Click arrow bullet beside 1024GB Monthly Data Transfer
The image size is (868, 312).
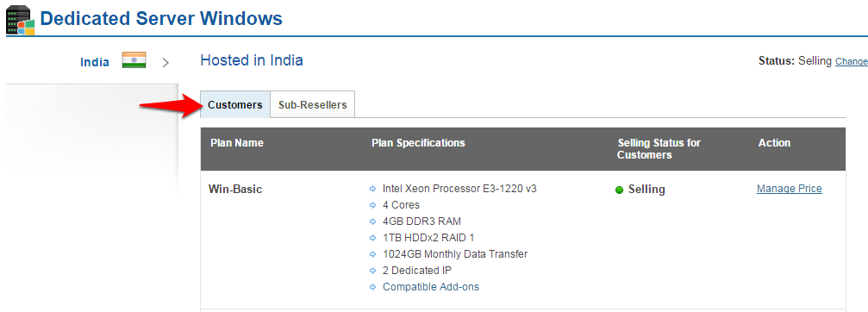[x=372, y=254]
